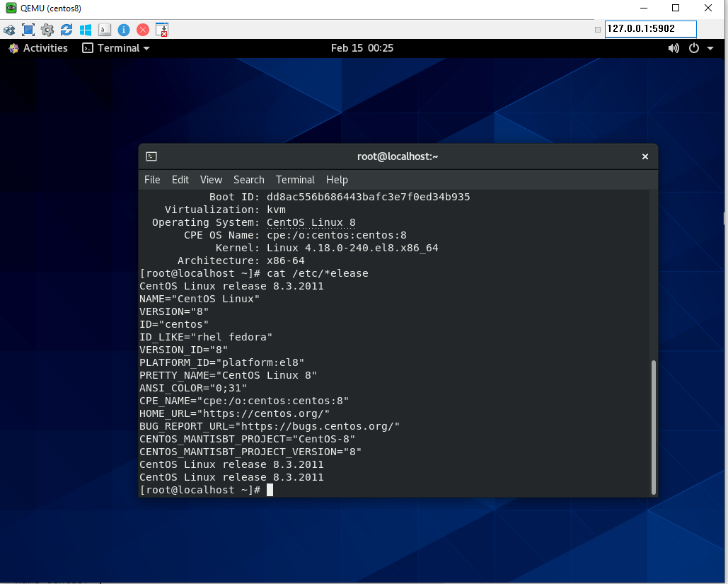
Task: Open the Terminal app menu dropdown
Action: click(x=116, y=48)
